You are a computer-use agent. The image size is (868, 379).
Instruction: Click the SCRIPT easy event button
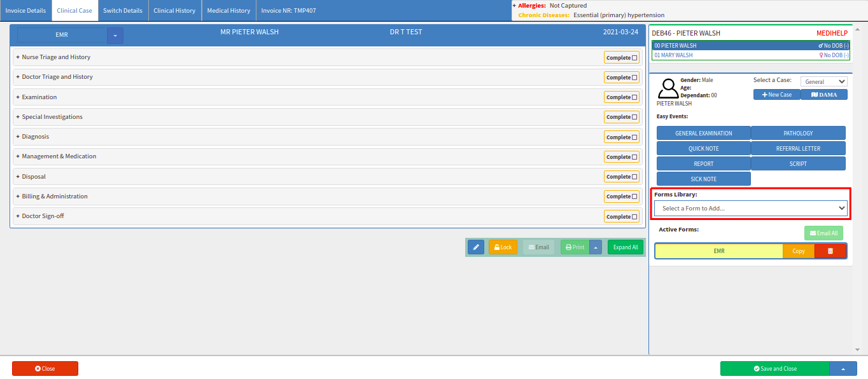click(799, 163)
